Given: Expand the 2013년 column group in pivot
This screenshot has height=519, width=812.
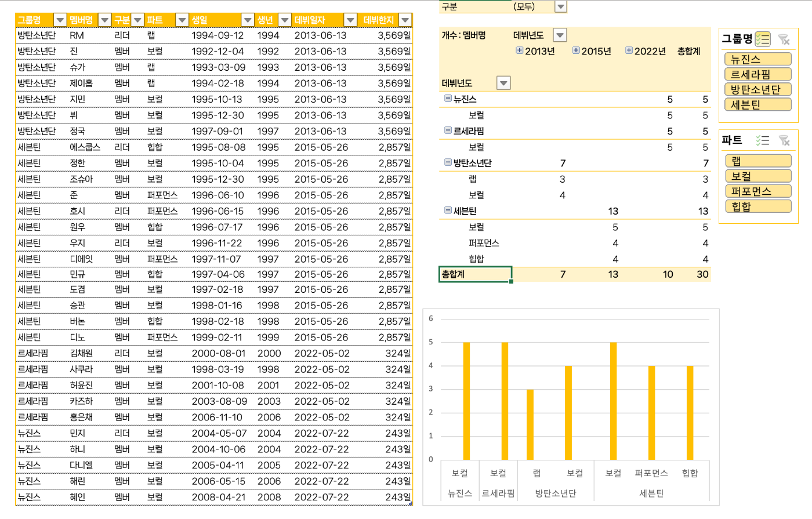Looking at the screenshot, I should click(x=520, y=50).
